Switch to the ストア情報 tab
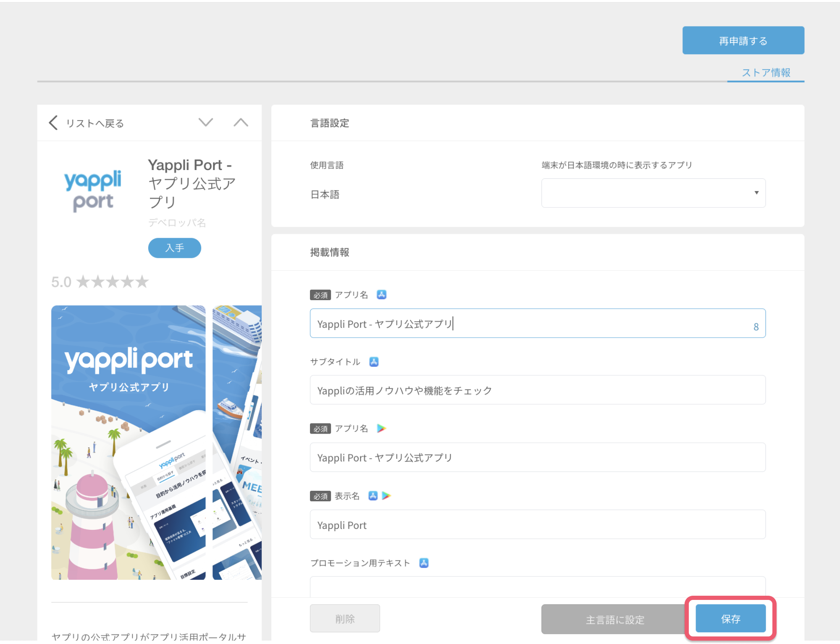The height and width of the screenshot is (644, 840). click(x=766, y=73)
